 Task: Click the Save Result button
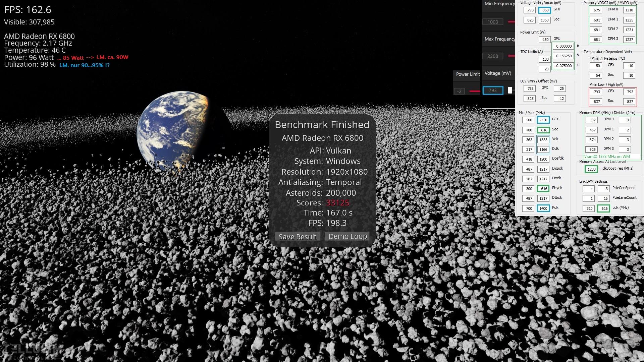click(297, 237)
